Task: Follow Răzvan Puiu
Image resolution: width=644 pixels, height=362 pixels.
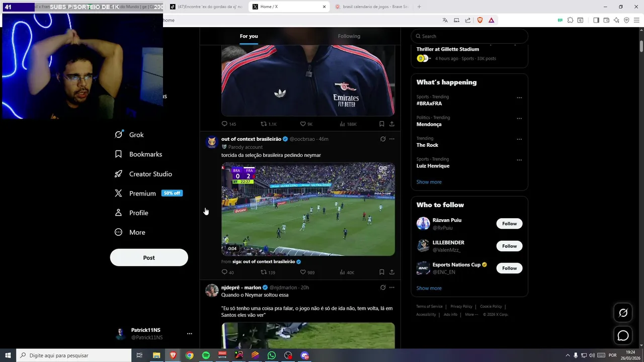Action: click(x=509, y=224)
